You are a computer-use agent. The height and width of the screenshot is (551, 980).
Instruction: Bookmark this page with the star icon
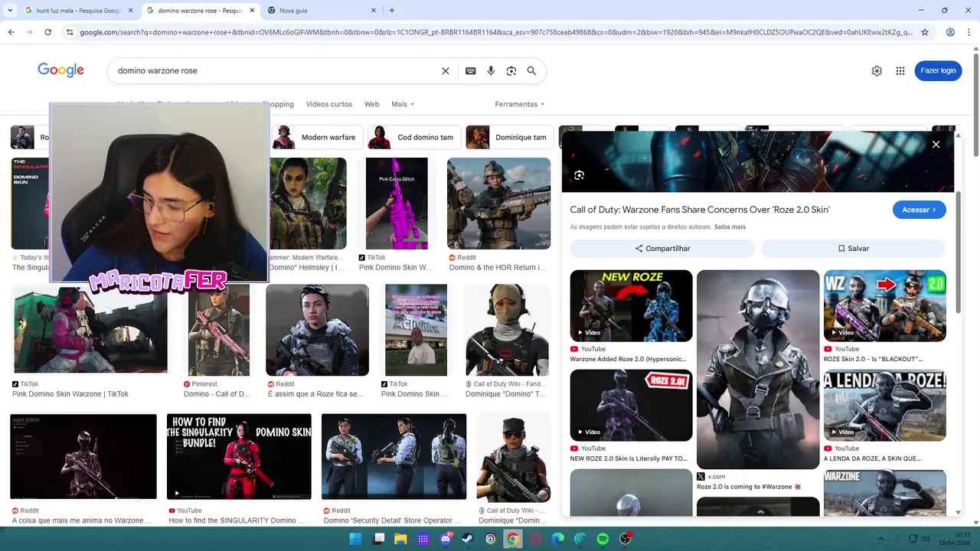coord(925,32)
